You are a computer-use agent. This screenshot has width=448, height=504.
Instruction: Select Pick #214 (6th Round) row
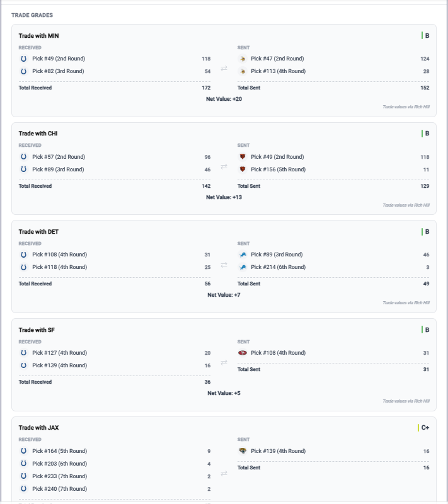click(333, 267)
